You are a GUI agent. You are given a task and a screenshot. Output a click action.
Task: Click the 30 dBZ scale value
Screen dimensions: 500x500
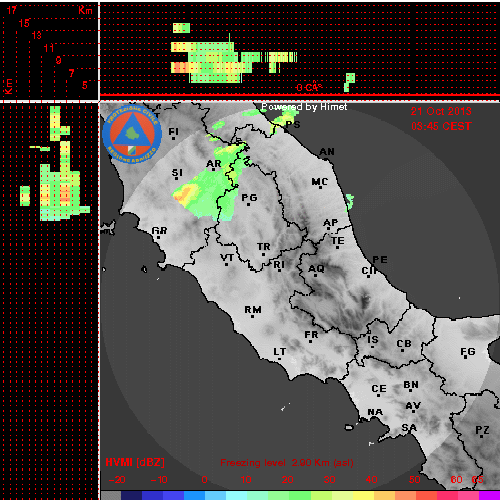coord(329,480)
